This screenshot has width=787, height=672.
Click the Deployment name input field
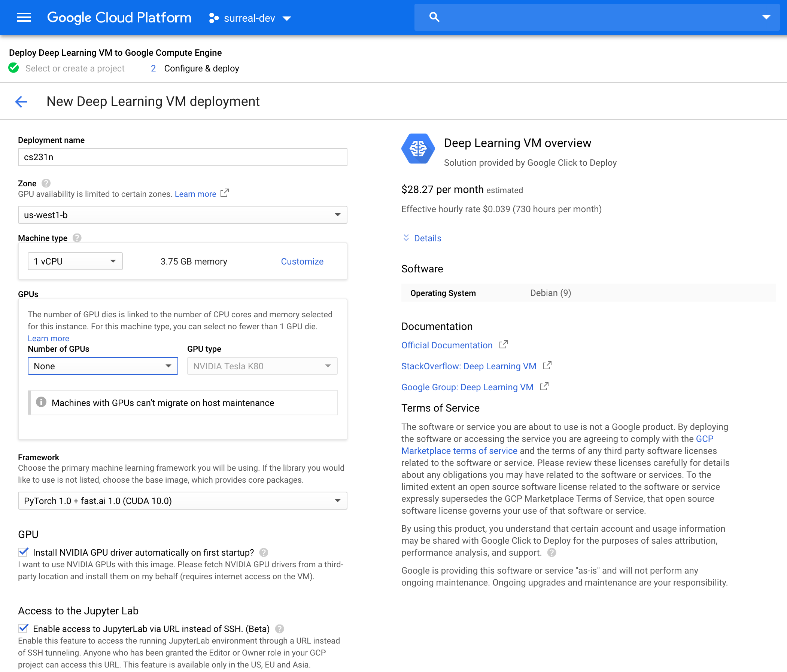[182, 157]
